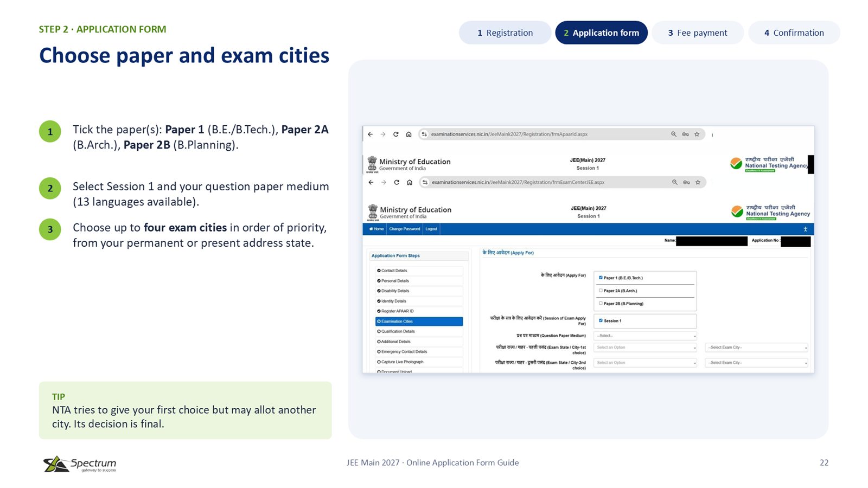The width and height of the screenshot is (868, 488).
Task: Click reload icon beside the frmApaarId address bar
Action: pyautogui.click(x=396, y=134)
